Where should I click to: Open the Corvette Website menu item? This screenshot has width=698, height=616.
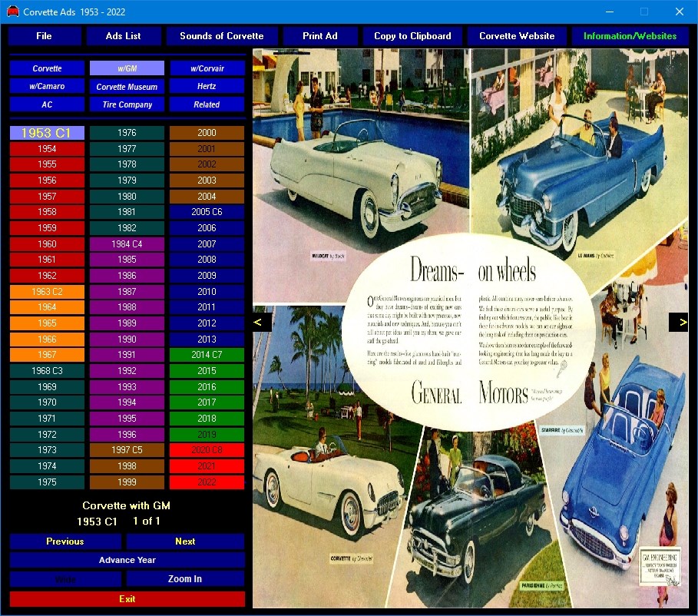(517, 36)
